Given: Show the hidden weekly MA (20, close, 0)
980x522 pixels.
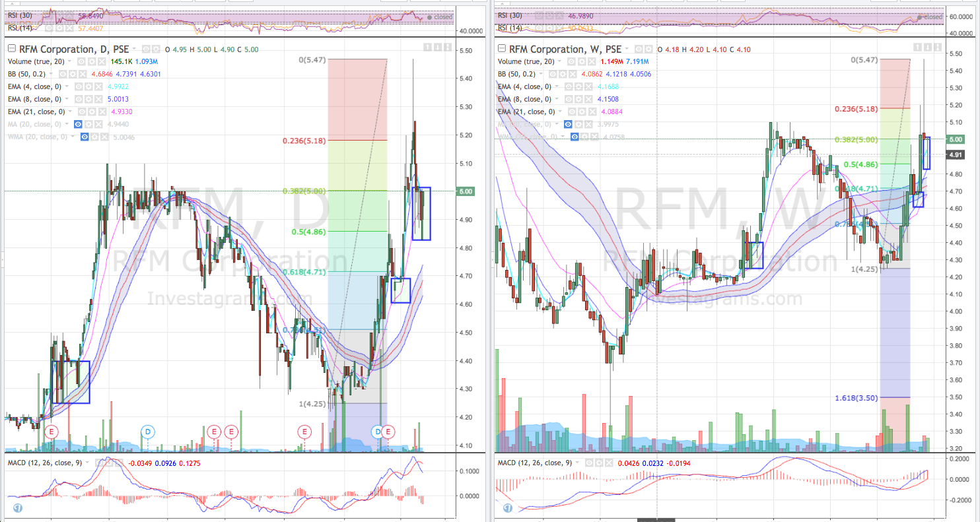Looking at the screenshot, I should click(568, 124).
